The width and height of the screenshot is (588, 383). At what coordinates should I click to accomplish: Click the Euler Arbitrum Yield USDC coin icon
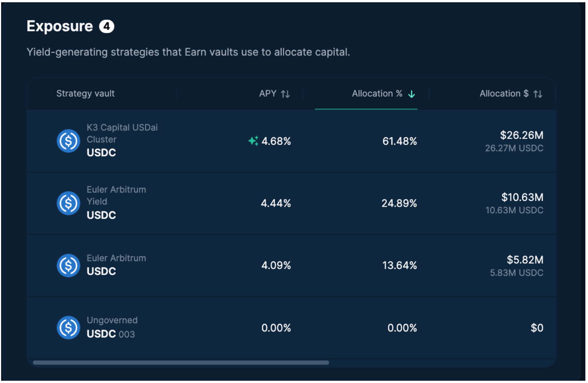(x=68, y=203)
